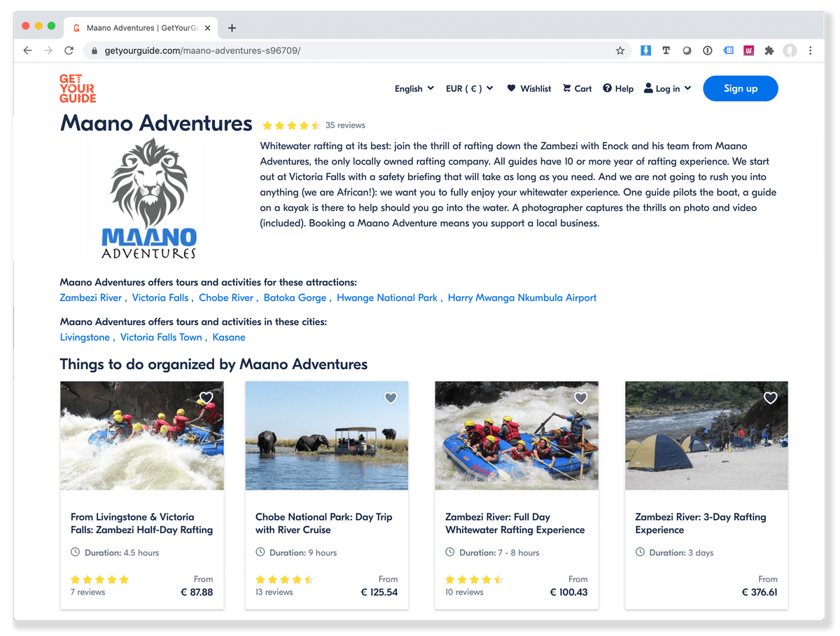Open a new browser tab
The width and height of the screenshot is (840, 636).
(232, 28)
